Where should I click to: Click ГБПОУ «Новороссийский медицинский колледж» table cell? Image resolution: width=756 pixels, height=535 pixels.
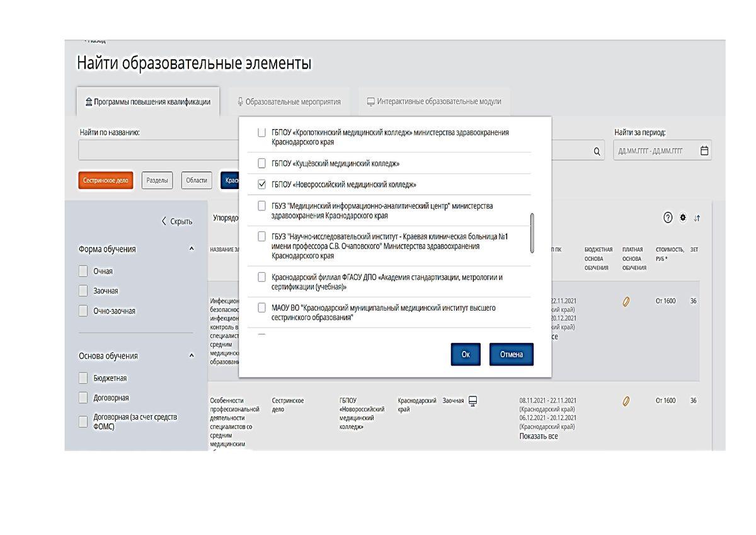(362, 413)
